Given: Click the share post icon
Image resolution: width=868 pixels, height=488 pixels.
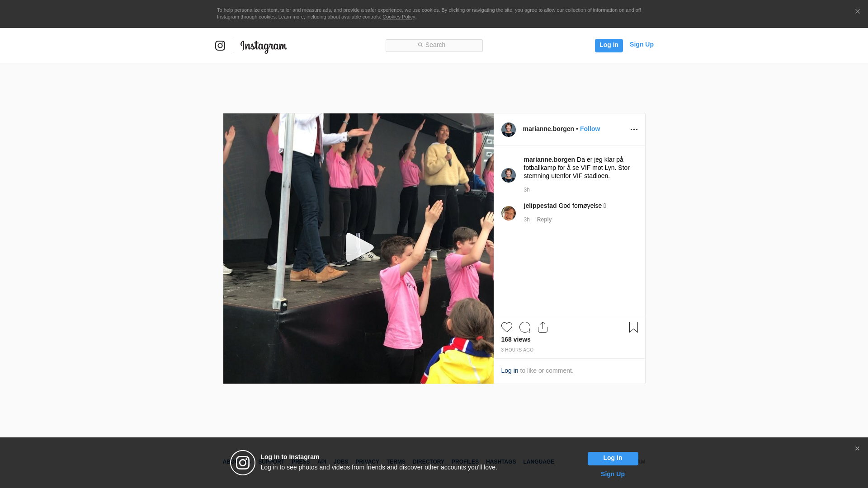Looking at the screenshot, I should (x=543, y=327).
